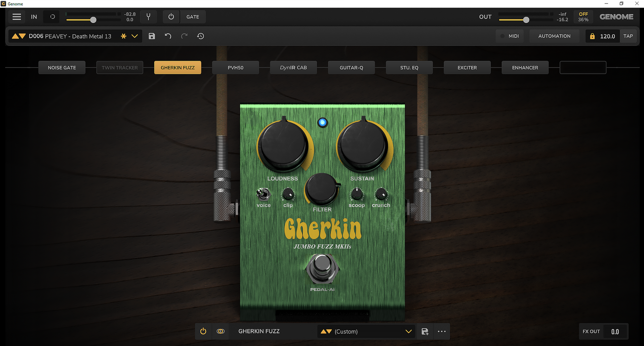
Task: Select the STU. EQ slot
Action: pos(409,68)
